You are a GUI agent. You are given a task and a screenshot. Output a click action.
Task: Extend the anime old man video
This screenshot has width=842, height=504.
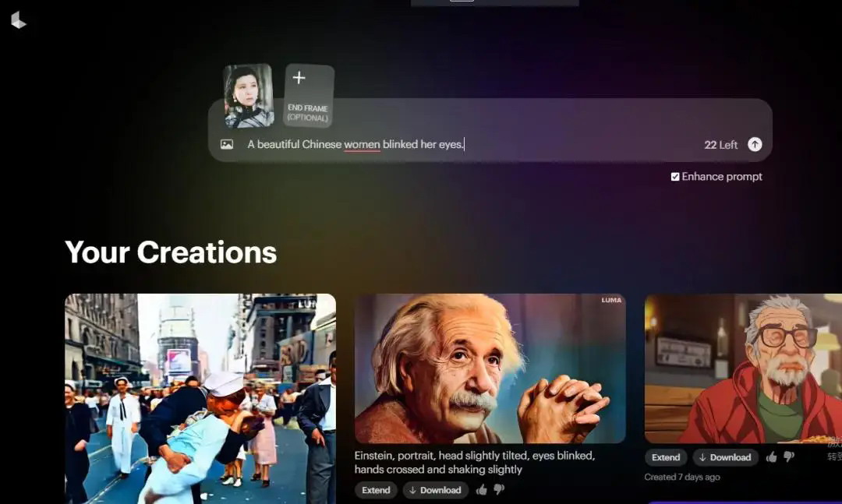[x=666, y=457]
